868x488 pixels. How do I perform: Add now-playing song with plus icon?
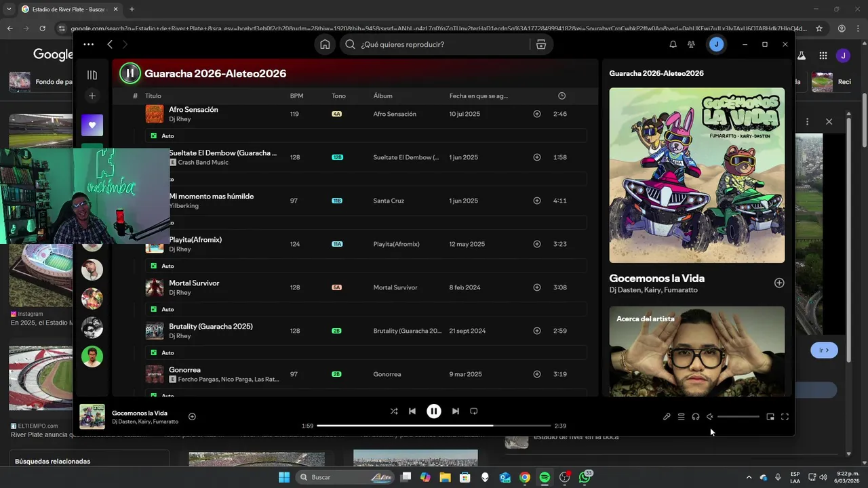[x=192, y=417]
